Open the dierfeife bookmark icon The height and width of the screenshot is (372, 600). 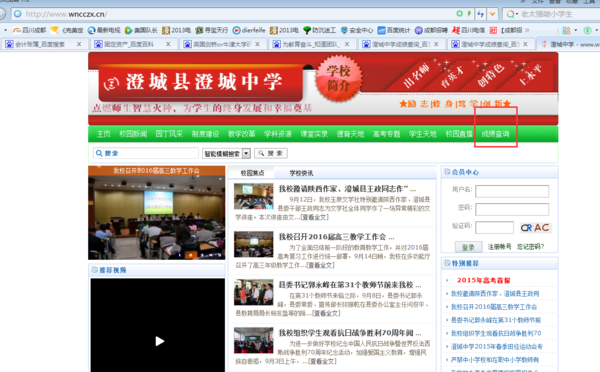tap(236, 30)
